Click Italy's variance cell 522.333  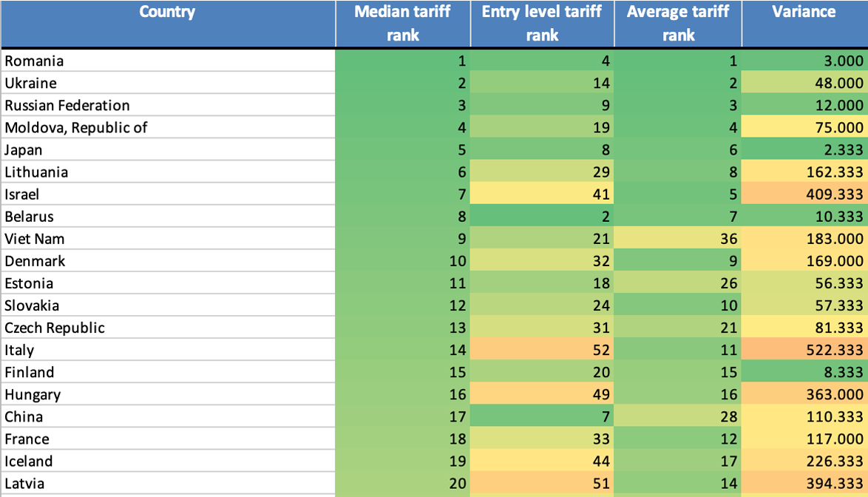(835, 350)
